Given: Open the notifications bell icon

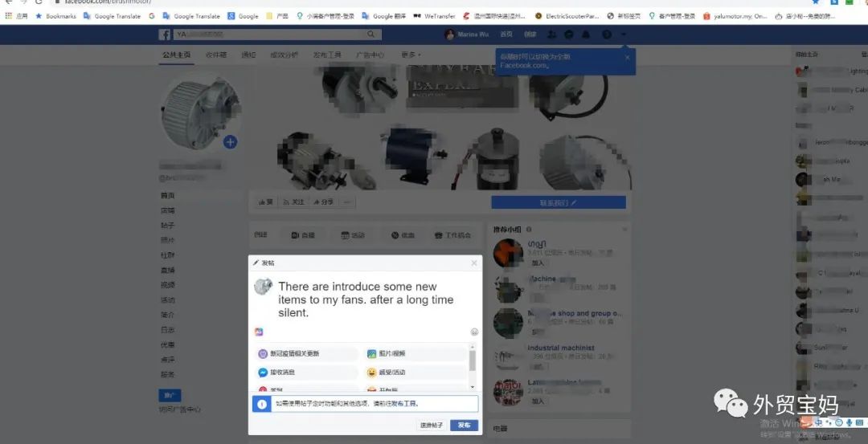Looking at the screenshot, I should click(586, 35).
